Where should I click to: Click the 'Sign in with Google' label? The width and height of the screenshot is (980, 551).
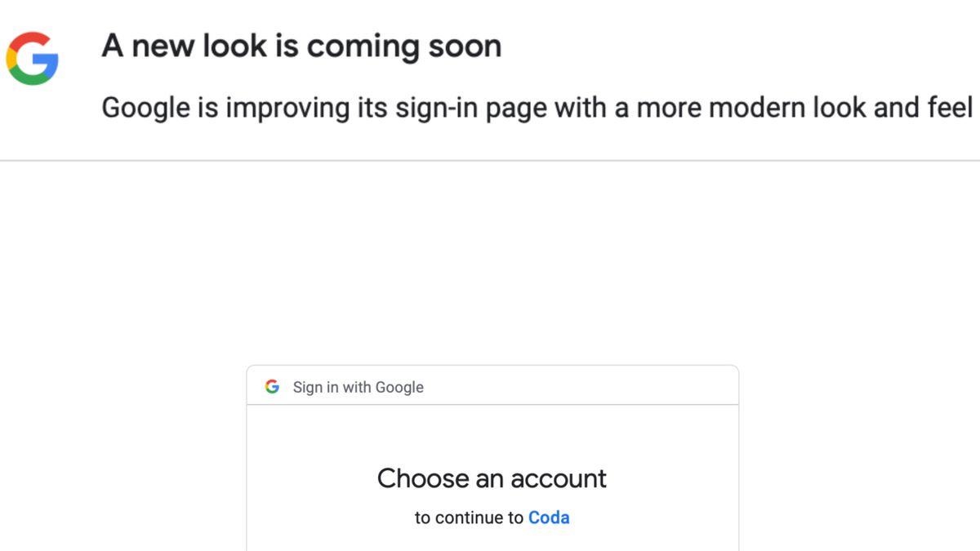coord(358,387)
